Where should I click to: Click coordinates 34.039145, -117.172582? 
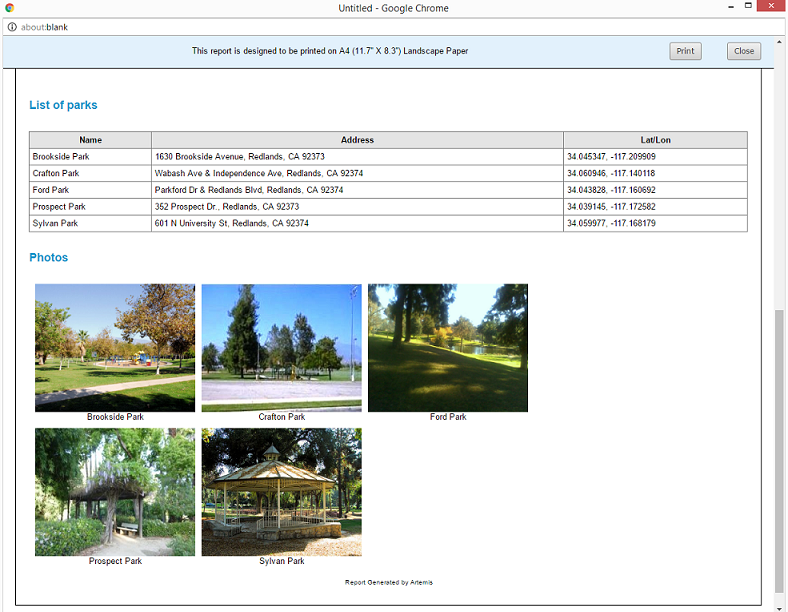(x=611, y=207)
